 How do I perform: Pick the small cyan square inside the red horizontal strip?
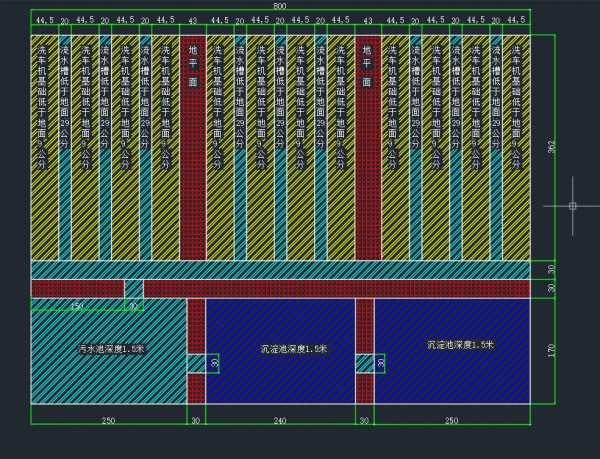(134, 289)
